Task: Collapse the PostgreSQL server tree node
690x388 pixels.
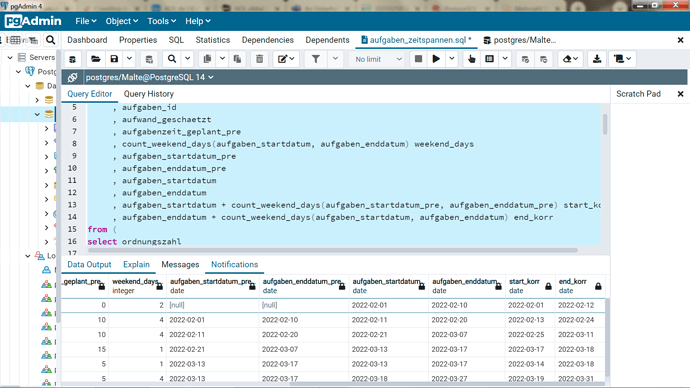Action: pyautogui.click(x=18, y=71)
